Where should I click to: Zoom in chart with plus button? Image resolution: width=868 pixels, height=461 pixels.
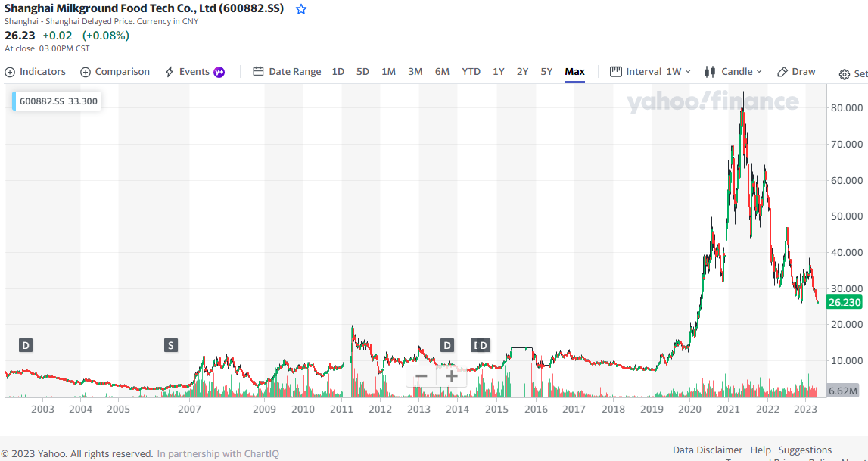click(452, 376)
